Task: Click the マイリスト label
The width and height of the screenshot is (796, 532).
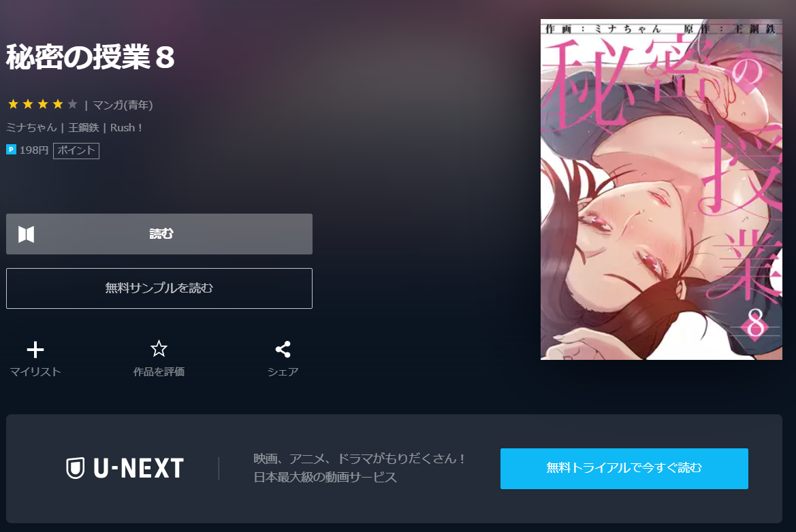Action: [x=35, y=371]
